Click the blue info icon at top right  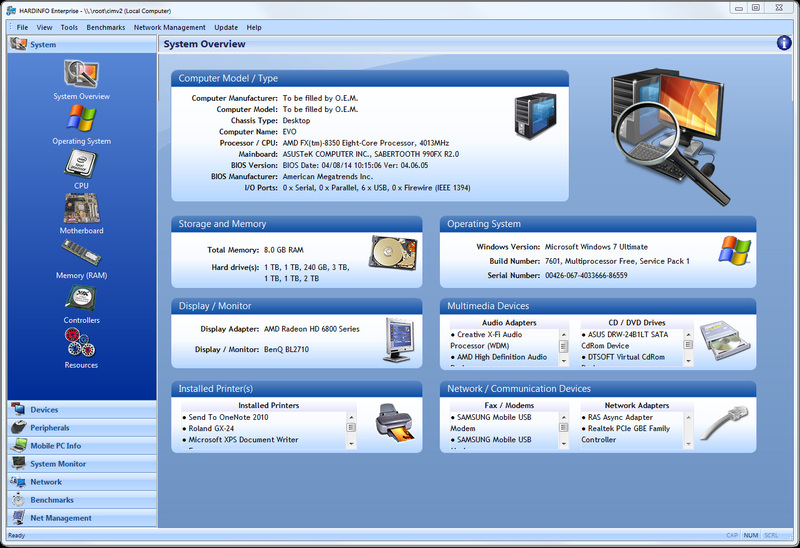[784, 43]
